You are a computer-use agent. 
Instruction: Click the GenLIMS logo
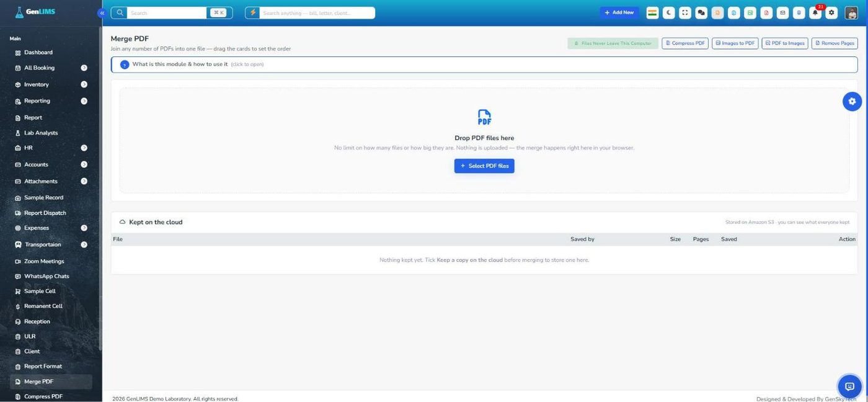35,12
